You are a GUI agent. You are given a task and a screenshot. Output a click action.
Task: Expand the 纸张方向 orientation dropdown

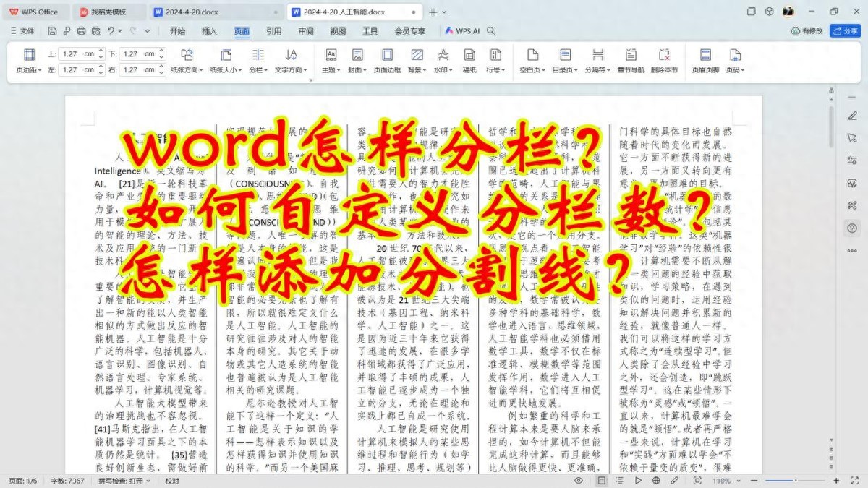coord(187,70)
